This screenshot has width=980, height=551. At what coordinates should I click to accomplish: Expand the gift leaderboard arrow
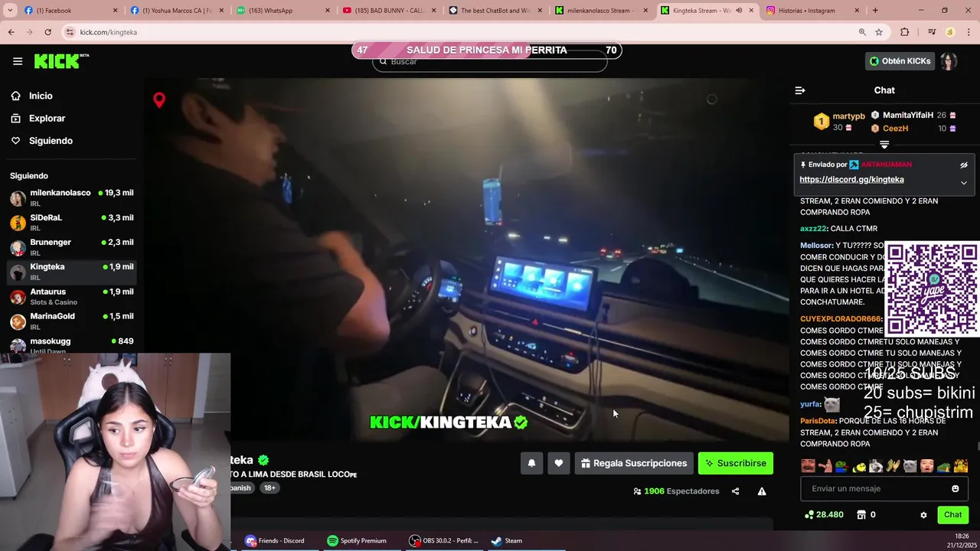pos(884,145)
